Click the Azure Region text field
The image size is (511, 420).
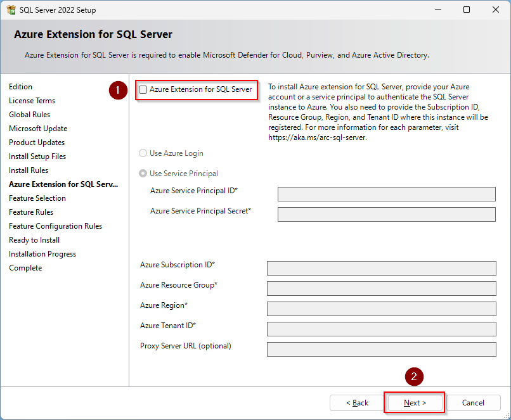coord(381,309)
